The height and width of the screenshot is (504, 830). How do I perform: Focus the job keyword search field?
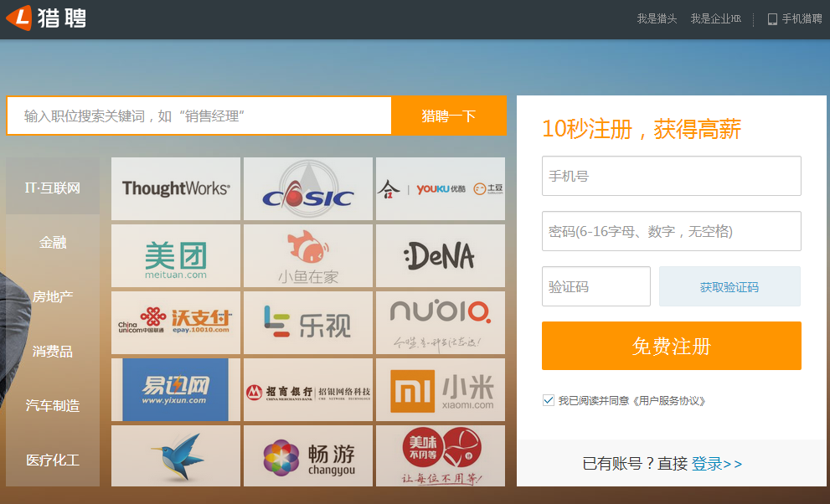click(199, 116)
